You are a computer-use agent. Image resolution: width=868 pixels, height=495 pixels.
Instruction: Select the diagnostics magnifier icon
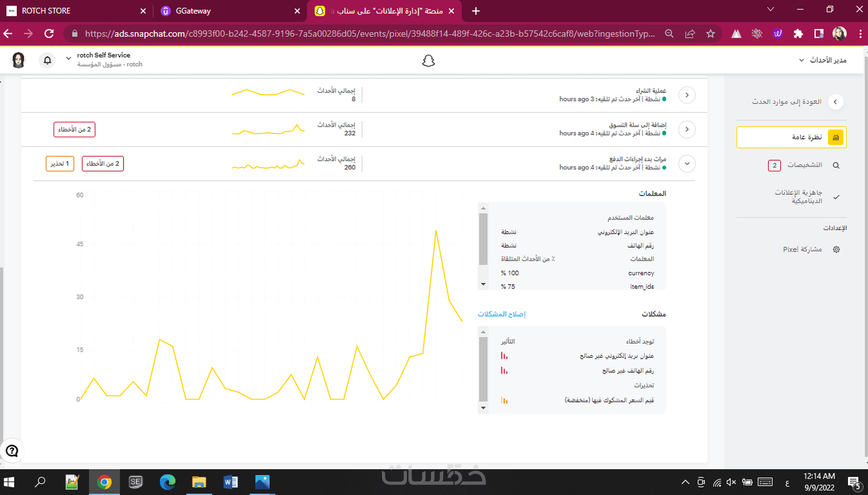click(x=836, y=165)
